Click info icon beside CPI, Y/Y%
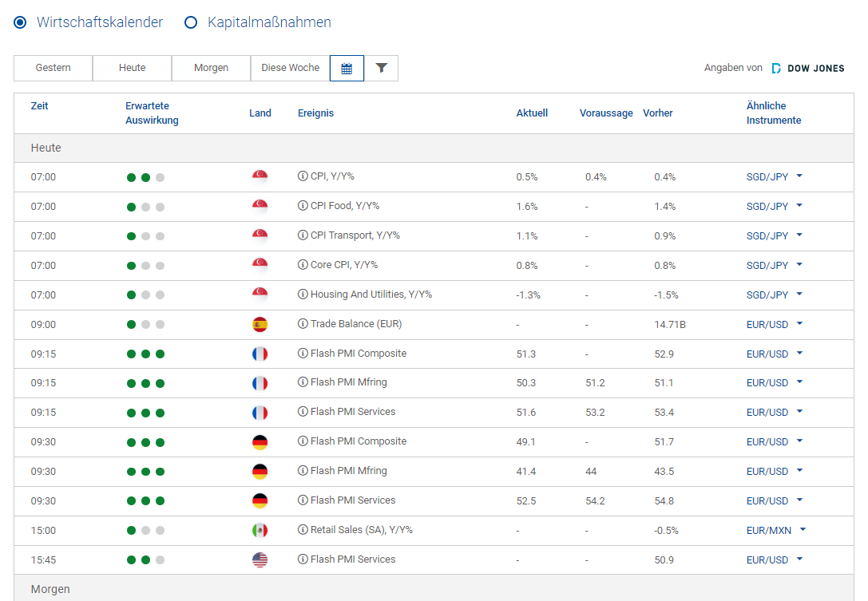The image size is (868, 601). pos(303,176)
